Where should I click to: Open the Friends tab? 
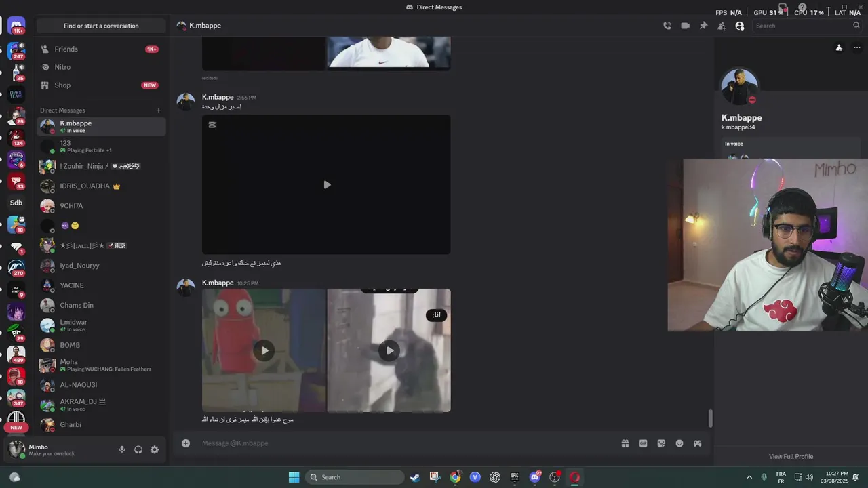pos(101,49)
